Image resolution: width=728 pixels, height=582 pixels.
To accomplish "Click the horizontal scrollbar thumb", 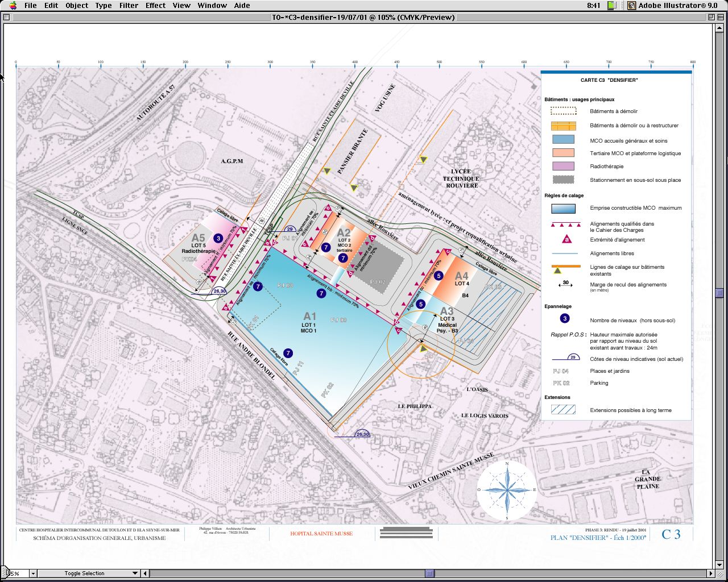I will coord(430,573).
